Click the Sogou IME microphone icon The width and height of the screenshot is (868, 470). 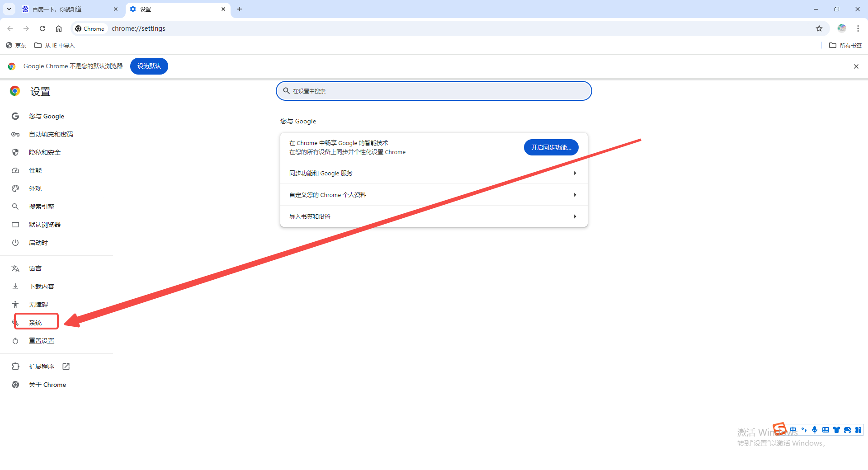coord(815,430)
